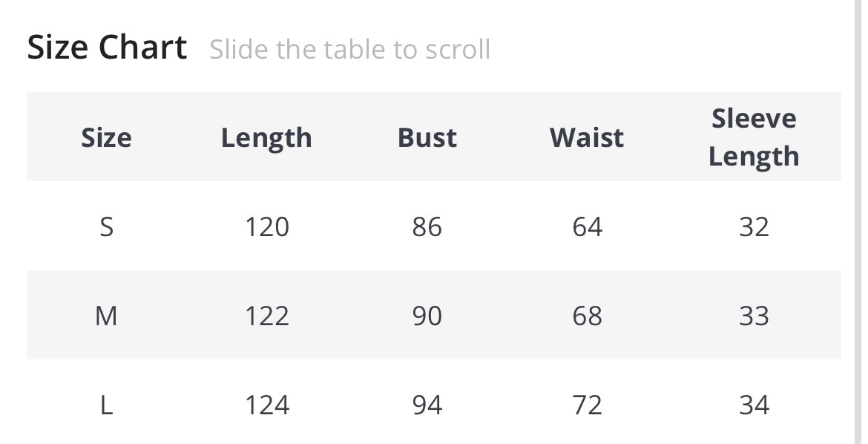Click the M size row label

coord(106,316)
